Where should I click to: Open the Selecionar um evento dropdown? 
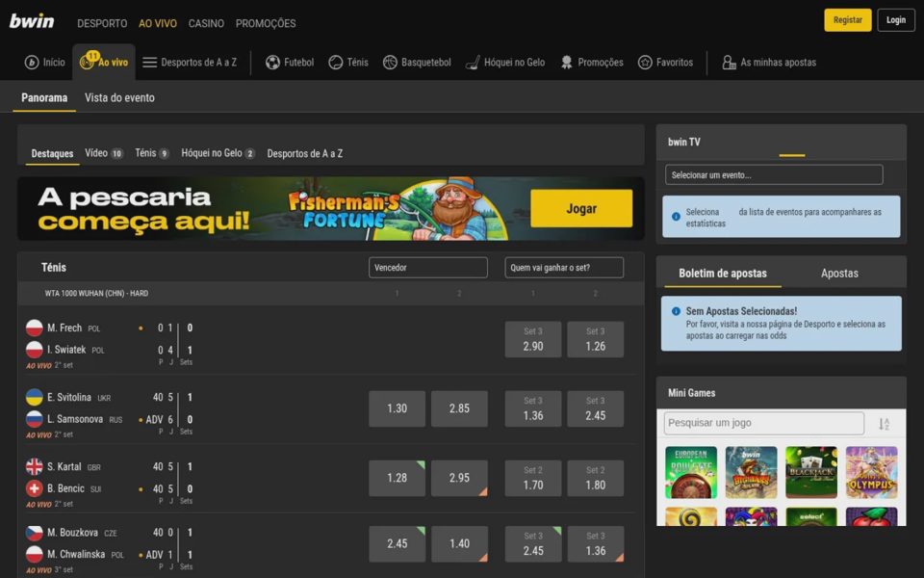774,174
